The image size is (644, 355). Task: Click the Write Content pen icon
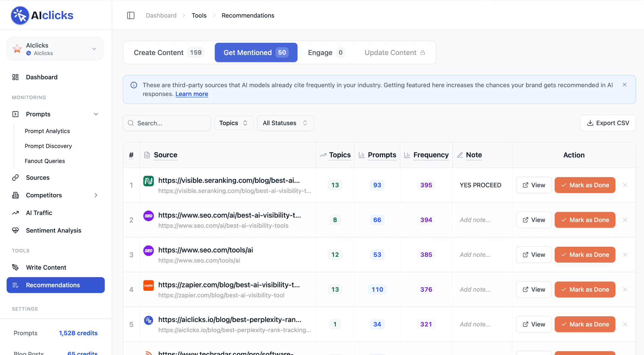(15, 268)
